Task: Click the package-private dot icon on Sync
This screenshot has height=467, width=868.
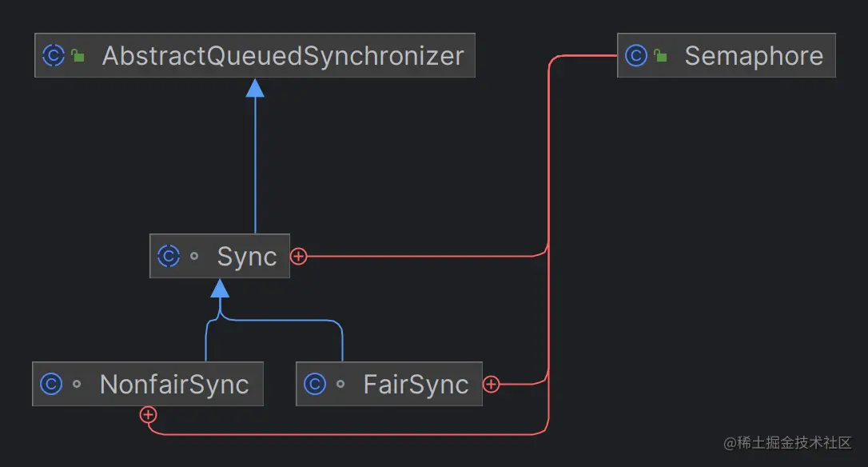Action: (194, 256)
